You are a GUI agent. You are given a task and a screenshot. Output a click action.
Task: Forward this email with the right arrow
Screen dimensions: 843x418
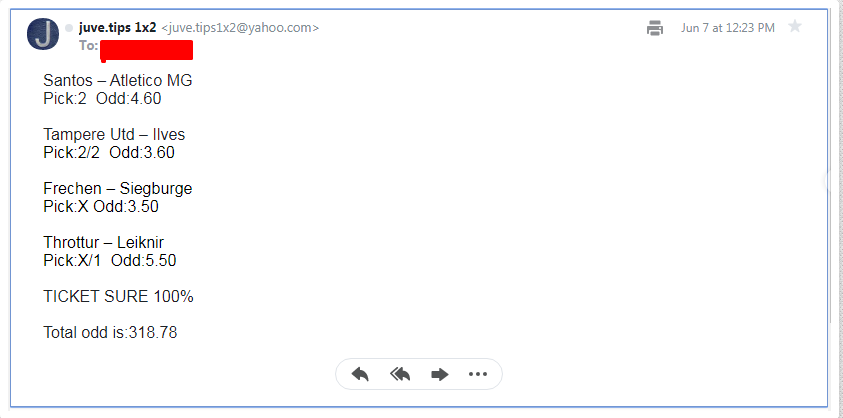(440, 374)
